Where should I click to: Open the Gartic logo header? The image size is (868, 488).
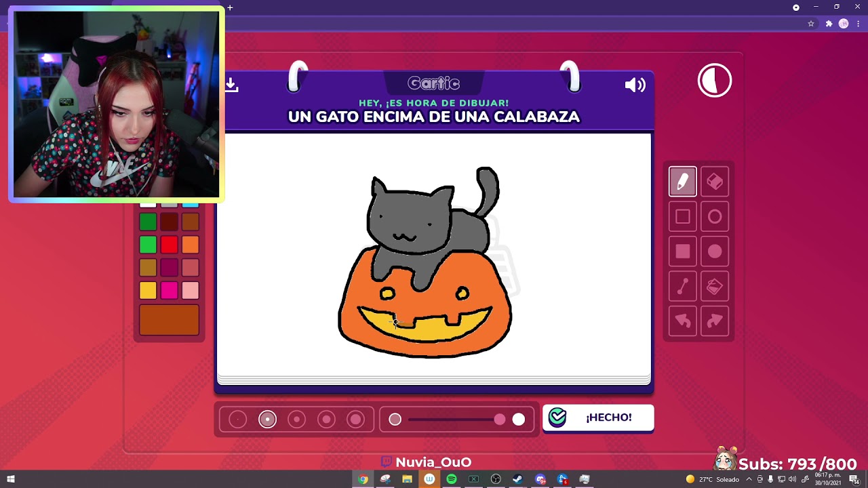(434, 83)
